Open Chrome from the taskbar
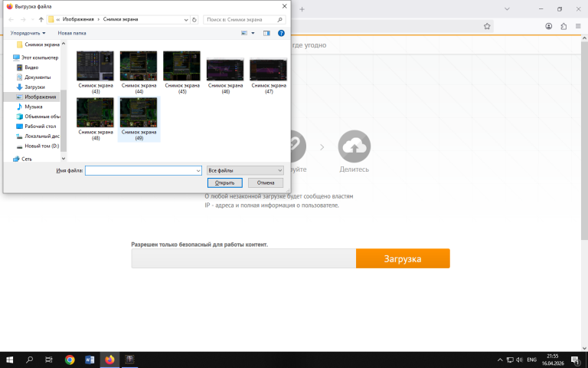 (70, 360)
